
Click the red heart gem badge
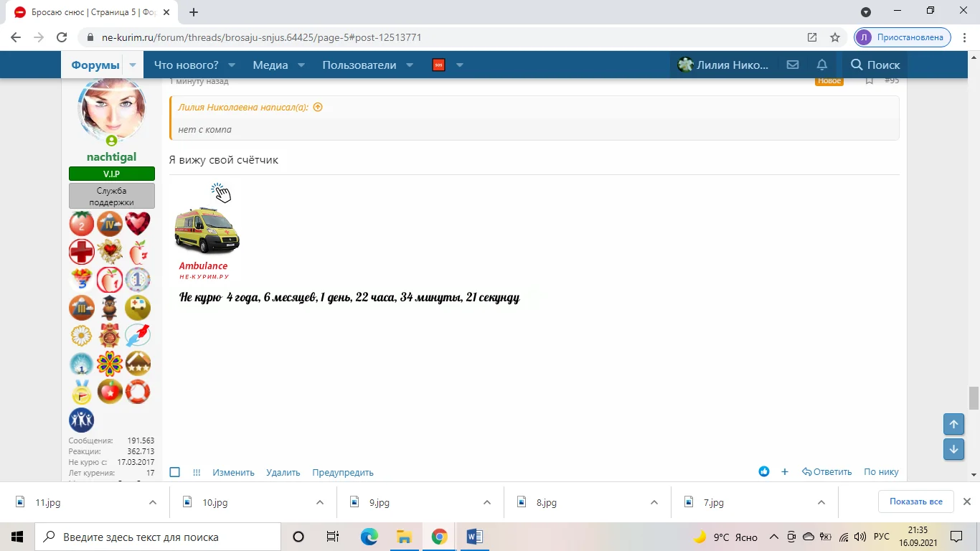coord(138,224)
